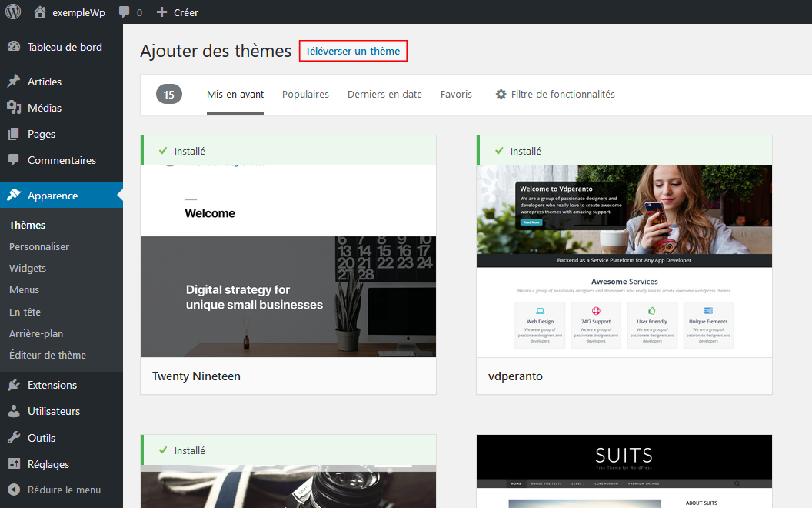
Task: Open the exempleWp home icon
Action: 40,12
